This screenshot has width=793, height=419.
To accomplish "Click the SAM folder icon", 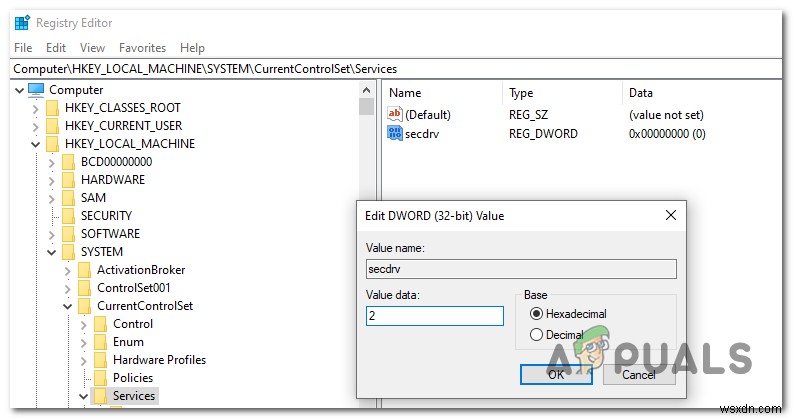I will click(69, 198).
